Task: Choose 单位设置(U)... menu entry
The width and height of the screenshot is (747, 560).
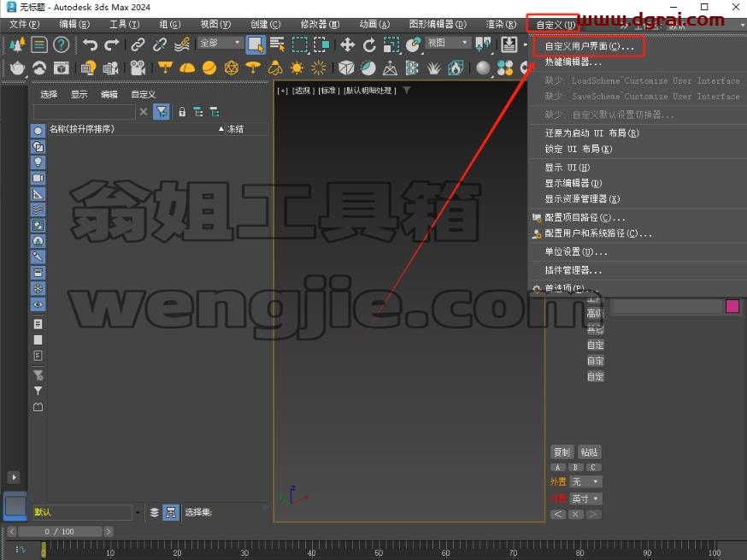Action: (576, 251)
